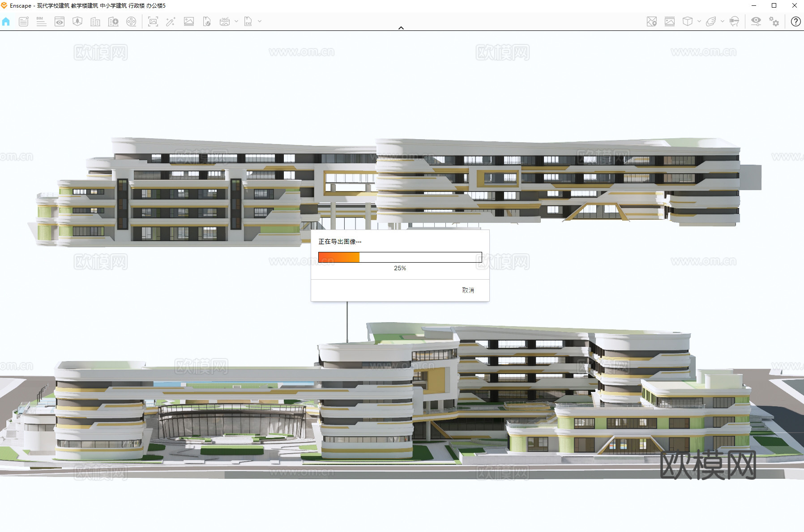Open the custom asset library icon
Screen dimensions: 804x532
tap(113, 21)
